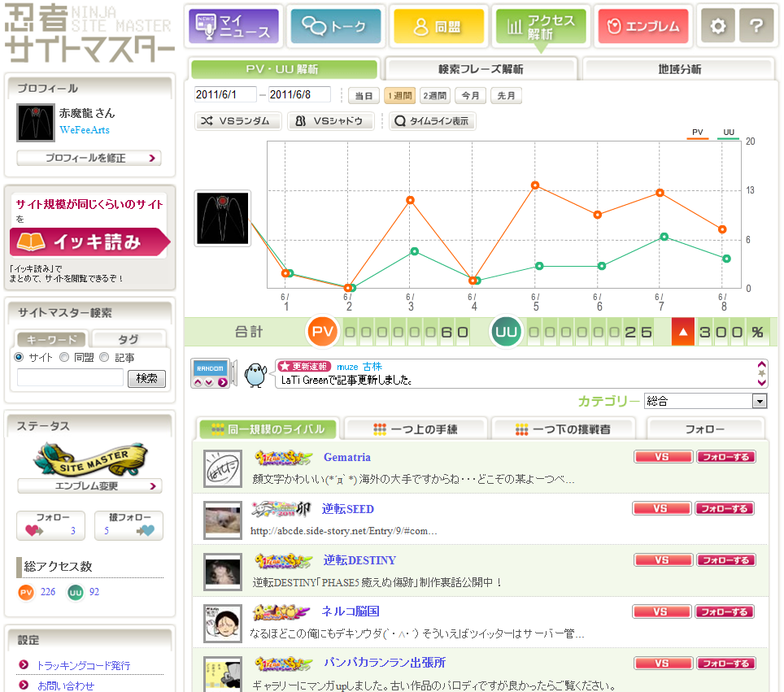Image resolution: width=784 pixels, height=692 pixels.
Task: Click VS button for 逆転SEED
Action: pos(661,508)
